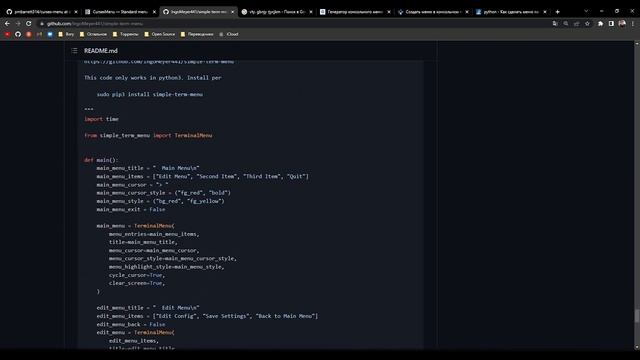Open the orange bookmark icon after GitHub
This screenshot has width=640, height=360.
click(x=29, y=34)
